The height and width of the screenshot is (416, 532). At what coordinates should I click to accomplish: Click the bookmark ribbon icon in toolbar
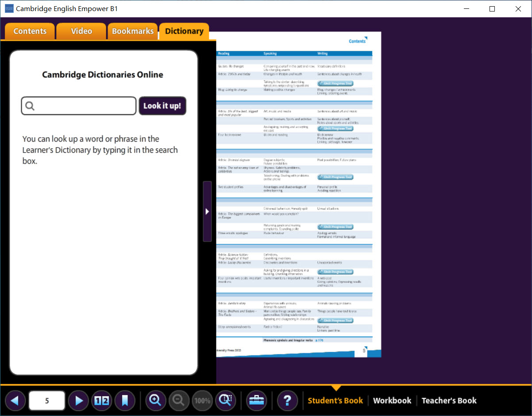pyautogui.click(x=125, y=401)
